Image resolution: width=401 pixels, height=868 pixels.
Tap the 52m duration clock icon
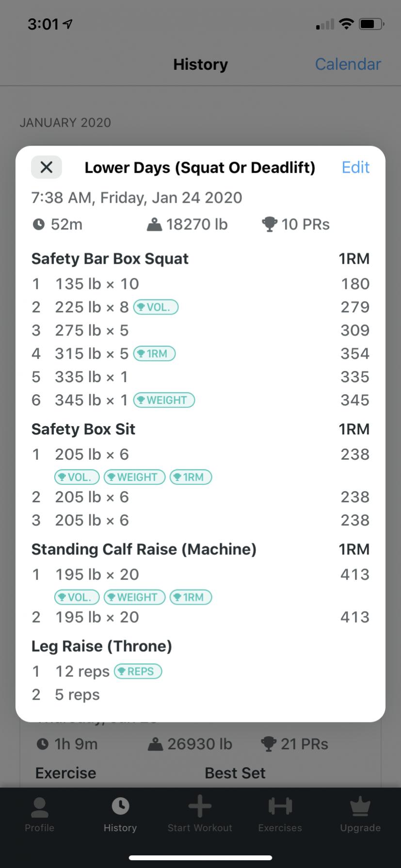click(x=39, y=225)
